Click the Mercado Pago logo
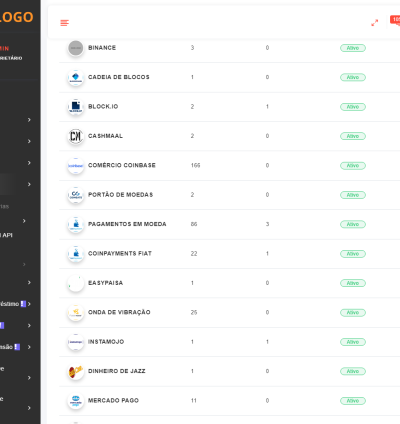 pos(76,401)
